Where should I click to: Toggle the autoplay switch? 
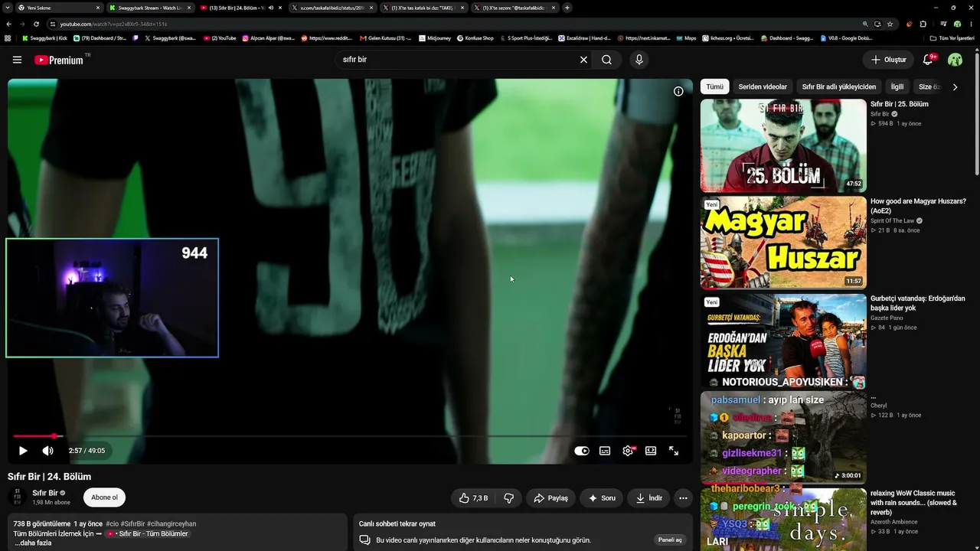[x=582, y=451]
